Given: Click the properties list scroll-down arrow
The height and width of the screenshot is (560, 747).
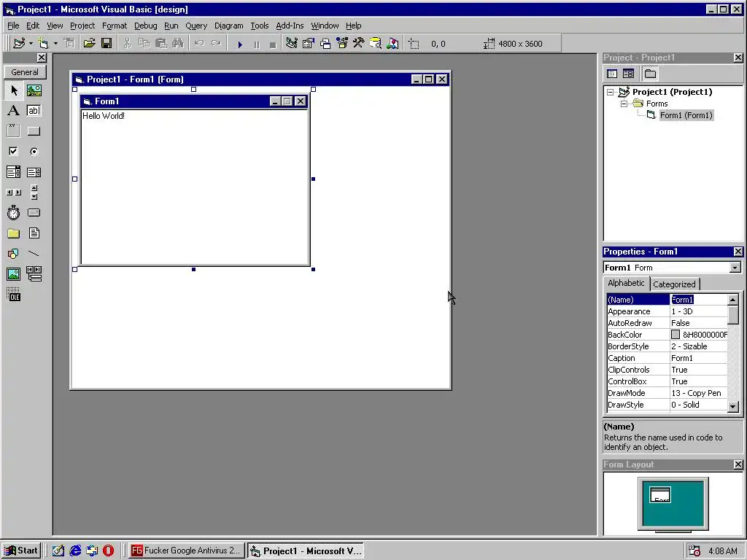Looking at the screenshot, I should pos(733,406).
